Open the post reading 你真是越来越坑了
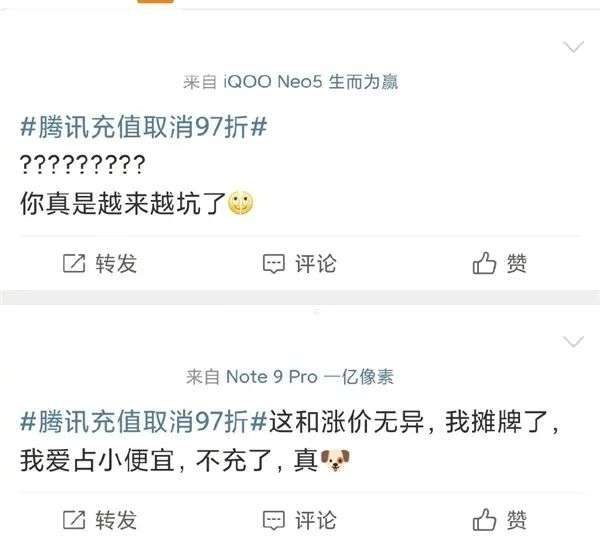The height and width of the screenshot is (546, 600). click(123, 203)
